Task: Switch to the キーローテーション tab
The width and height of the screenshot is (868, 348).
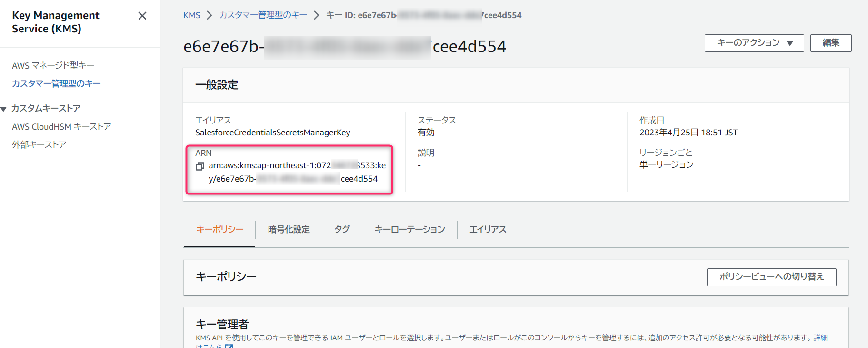Action: 409,229
